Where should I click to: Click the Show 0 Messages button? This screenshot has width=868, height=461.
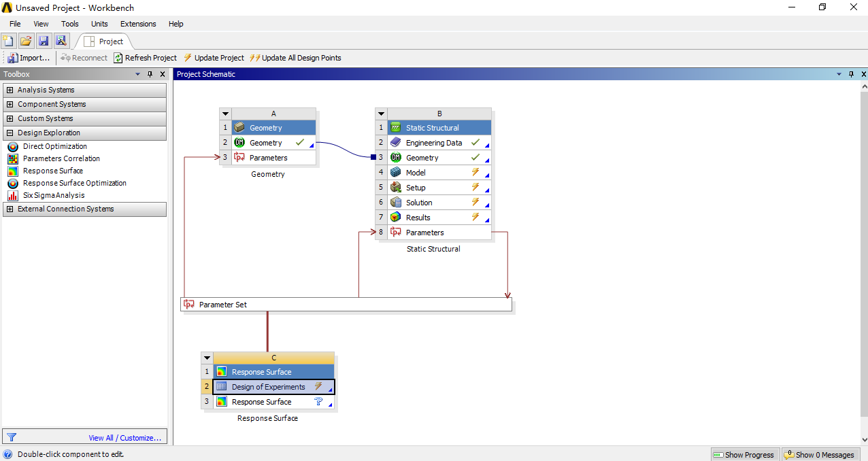[820, 454]
